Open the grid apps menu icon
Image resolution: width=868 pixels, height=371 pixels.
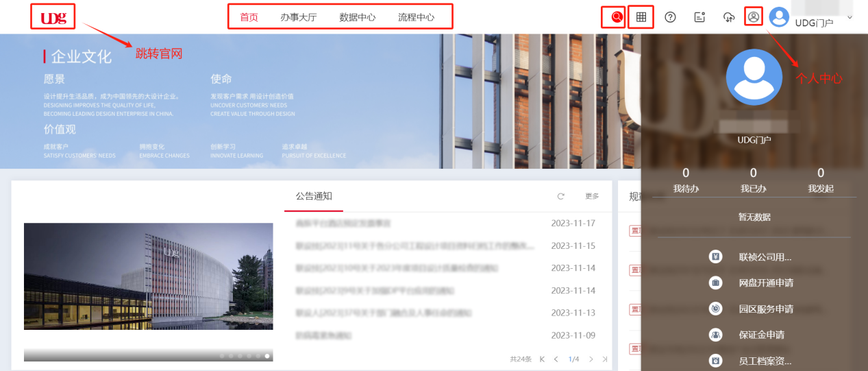(x=641, y=17)
